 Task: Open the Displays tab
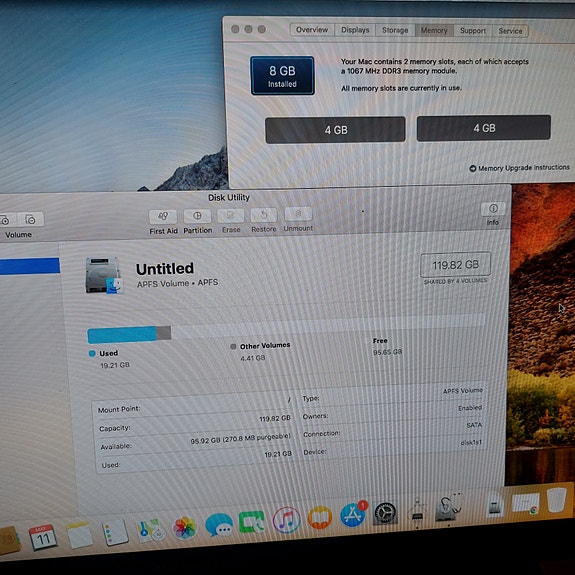[x=355, y=30]
